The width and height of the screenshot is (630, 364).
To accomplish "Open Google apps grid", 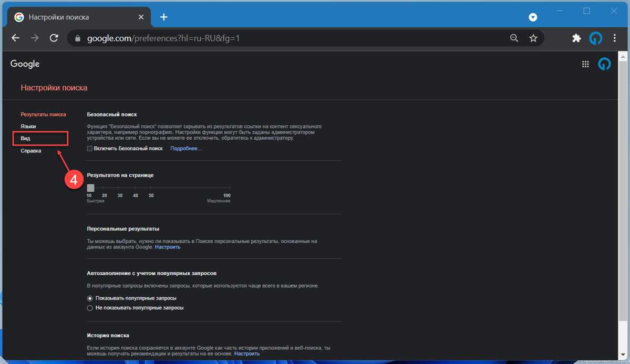I will pos(585,64).
